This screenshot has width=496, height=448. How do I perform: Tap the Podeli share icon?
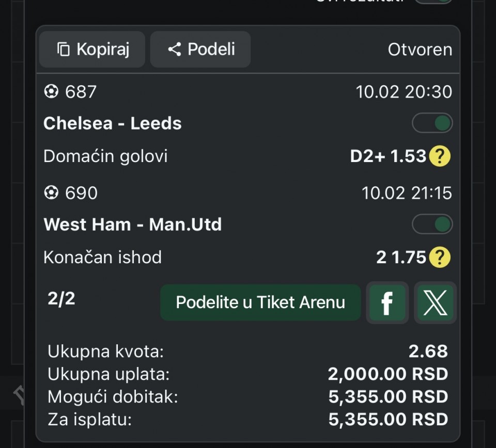click(x=175, y=50)
